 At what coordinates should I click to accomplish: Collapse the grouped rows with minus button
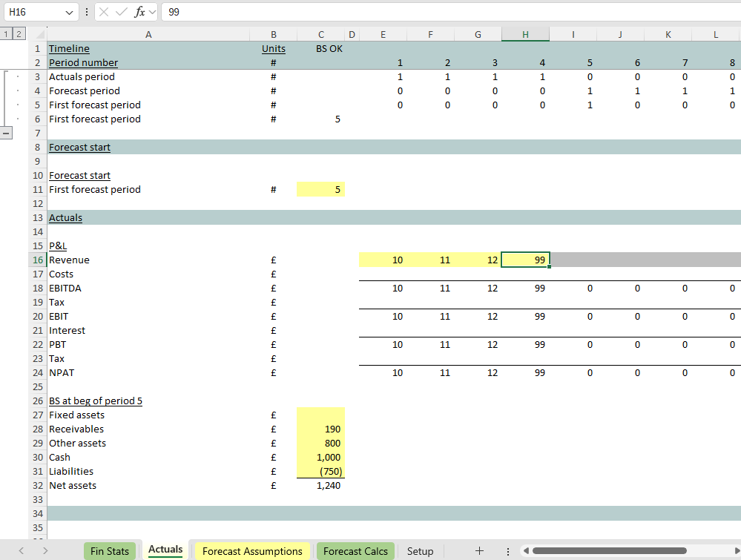[x=7, y=133]
